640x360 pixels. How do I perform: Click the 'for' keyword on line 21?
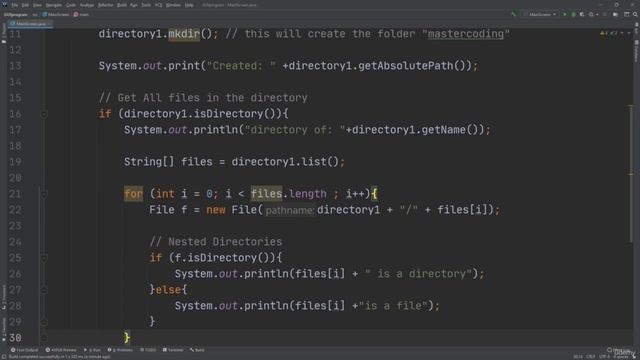point(133,194)
